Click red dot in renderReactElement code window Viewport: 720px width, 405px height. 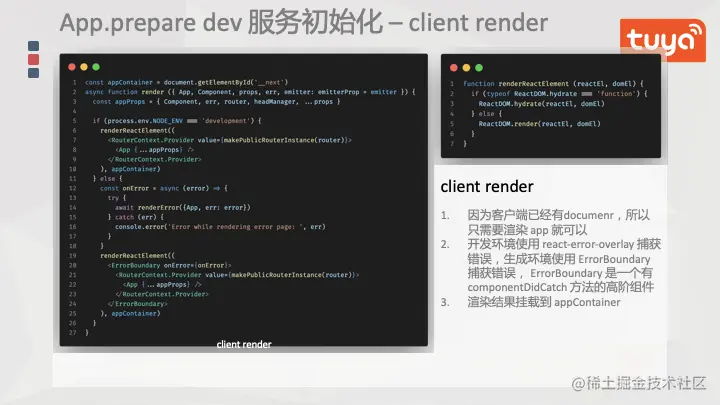pyautogui.click(x=454, y=68)
